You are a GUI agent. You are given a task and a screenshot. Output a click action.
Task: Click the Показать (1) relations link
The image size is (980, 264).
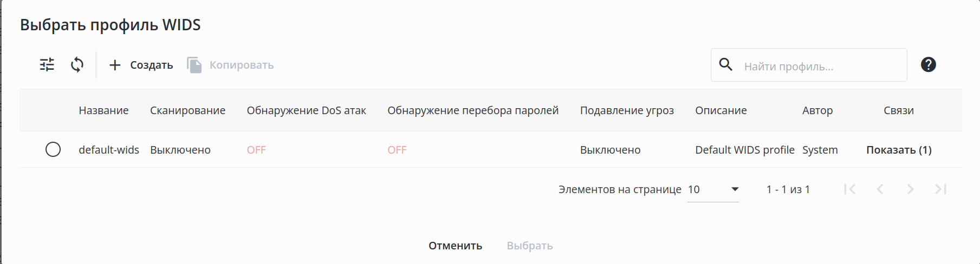(899, 150)
